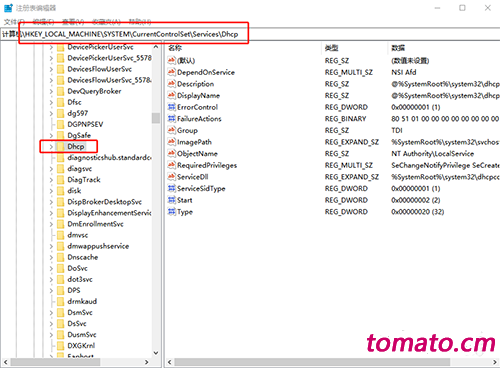Viewport: 500px width, 368px height.
Task: Click the tree pane scroll up arrow
Action: [x=156, y=47]
